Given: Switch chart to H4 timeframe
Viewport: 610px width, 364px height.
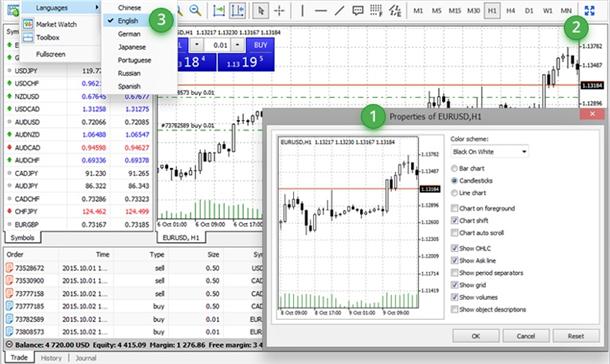Looking at the screenshot, I should click(x=510, y=10).
